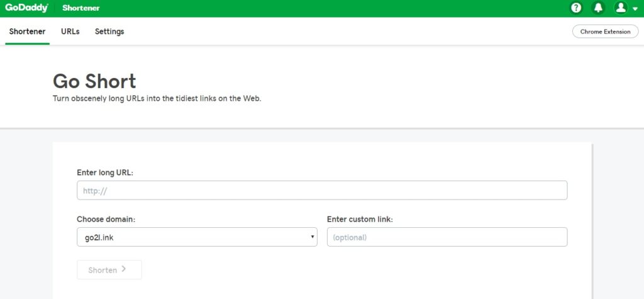Click the Go Short heading

(x=94, y=81)
